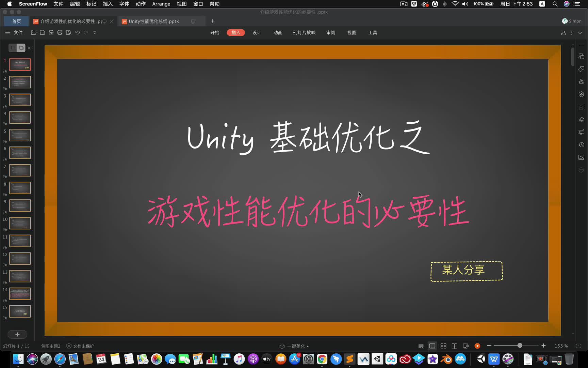Viewport: 588px width, 368px height.
Task: Click the title text Unity 基础优化之
Action: coord(308,138)
